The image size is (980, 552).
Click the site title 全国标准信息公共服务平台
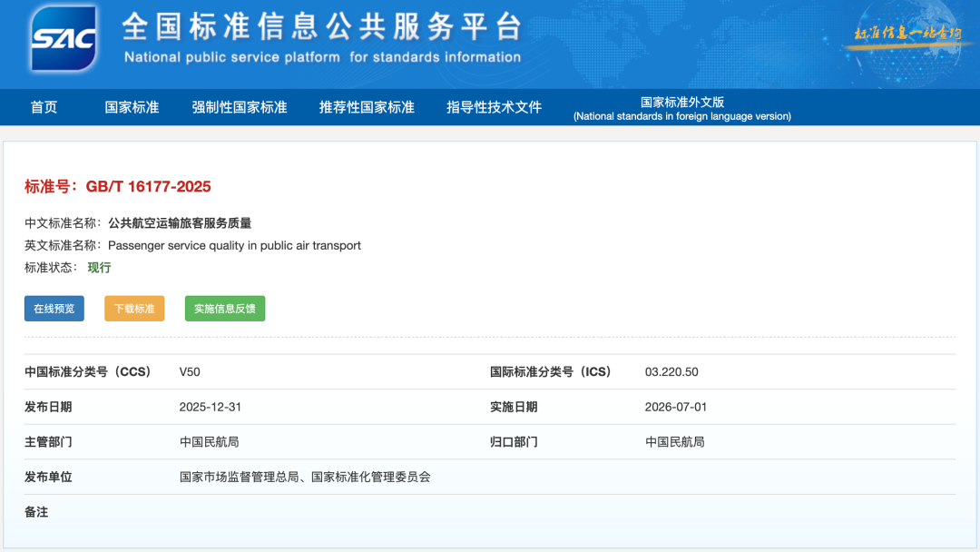322,27
